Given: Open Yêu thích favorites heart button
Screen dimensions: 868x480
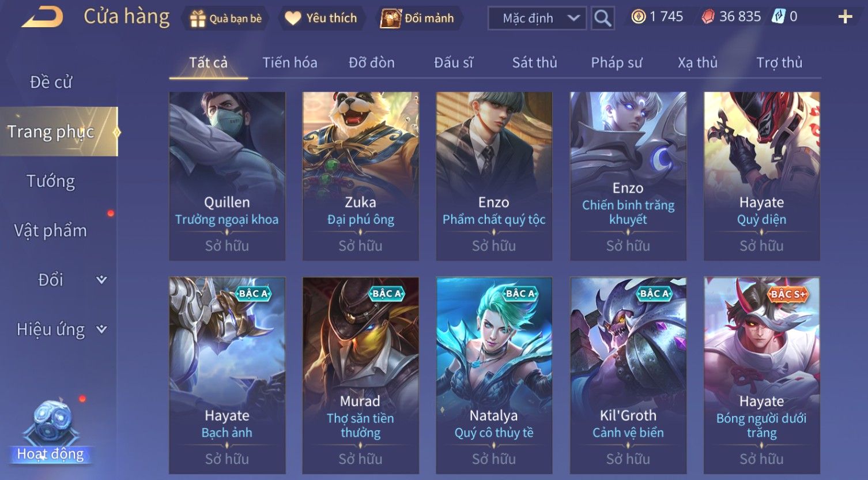Looking at the screenshot, I should click(x=321, y=18).
